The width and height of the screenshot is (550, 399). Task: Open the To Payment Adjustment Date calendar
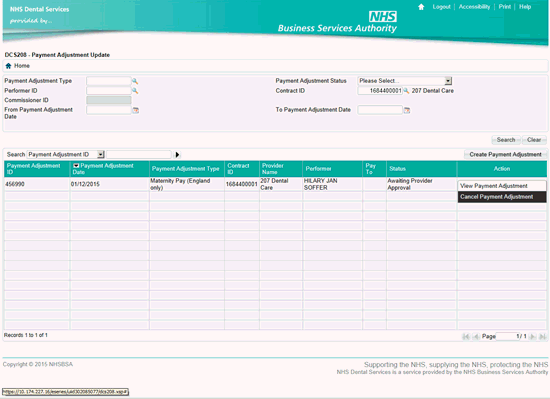[407, 110]
